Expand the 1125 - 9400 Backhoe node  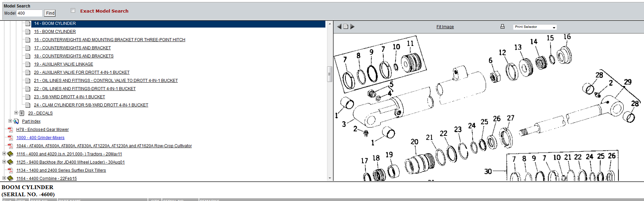point(4,162)
